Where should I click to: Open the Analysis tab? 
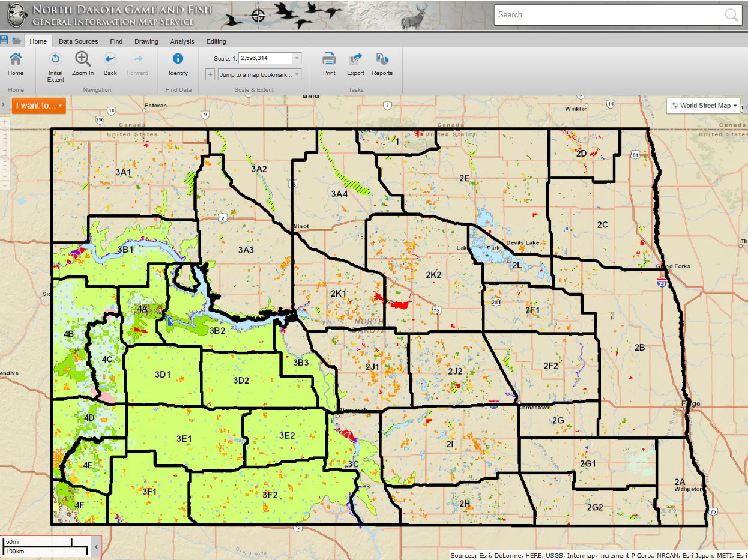[182, 41]
